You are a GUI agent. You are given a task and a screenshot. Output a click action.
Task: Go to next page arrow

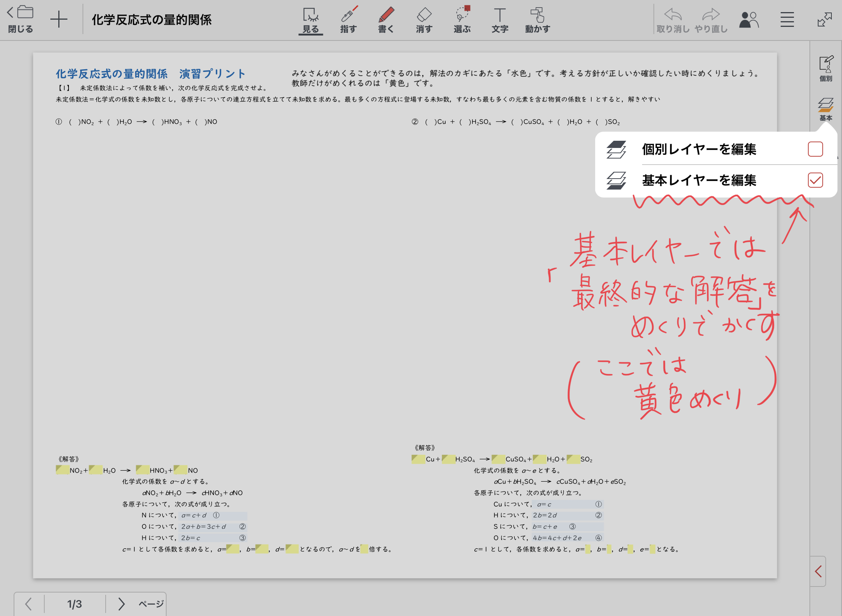(121, 604)
